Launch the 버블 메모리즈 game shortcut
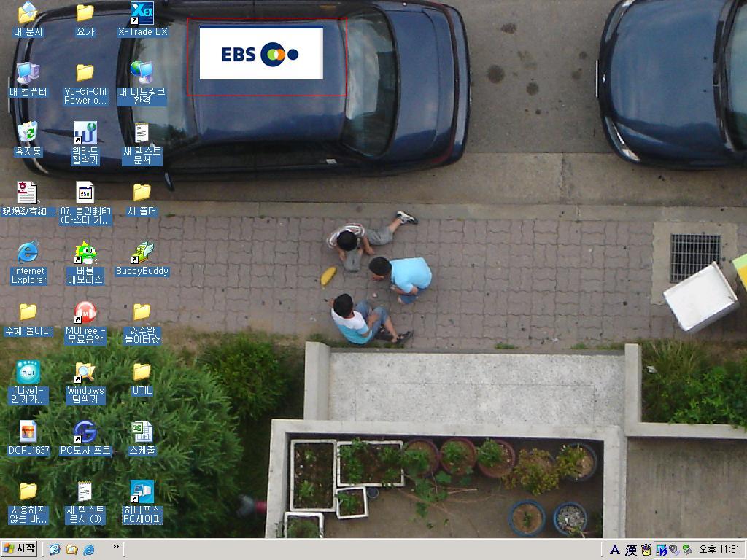747x560 pixels. 85,262
